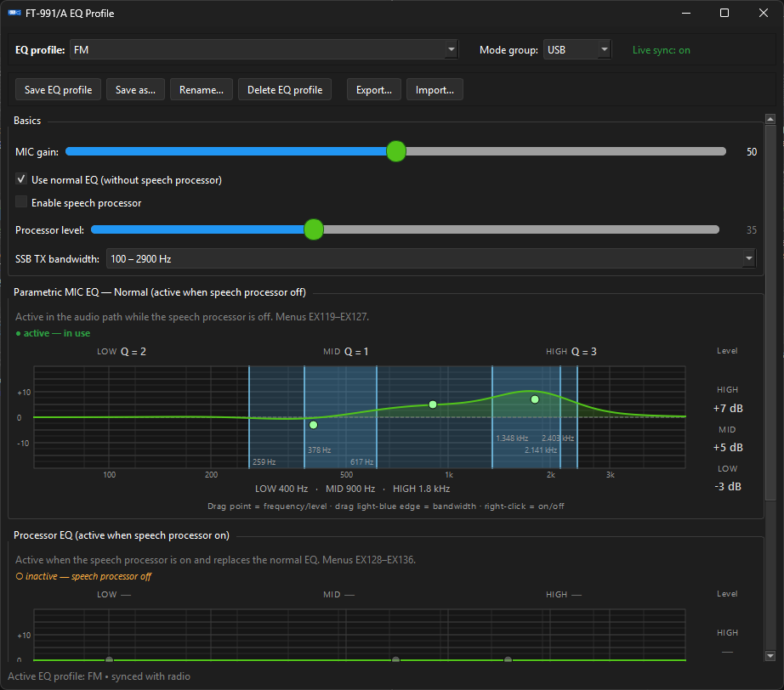The width and height of the screenshot is (784, 690).
Task: Click the 259 Hz band edge label
Action: coord(264,461)
